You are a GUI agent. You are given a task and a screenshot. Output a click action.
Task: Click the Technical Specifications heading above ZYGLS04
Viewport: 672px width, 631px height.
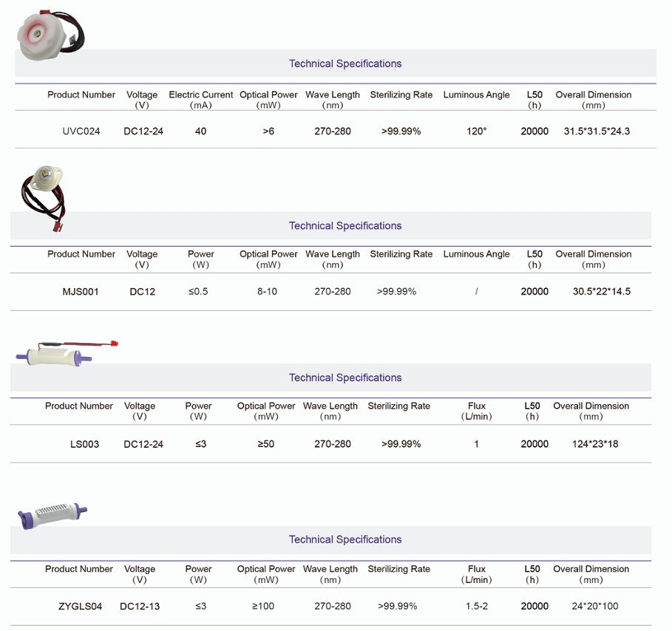(345, 539)
